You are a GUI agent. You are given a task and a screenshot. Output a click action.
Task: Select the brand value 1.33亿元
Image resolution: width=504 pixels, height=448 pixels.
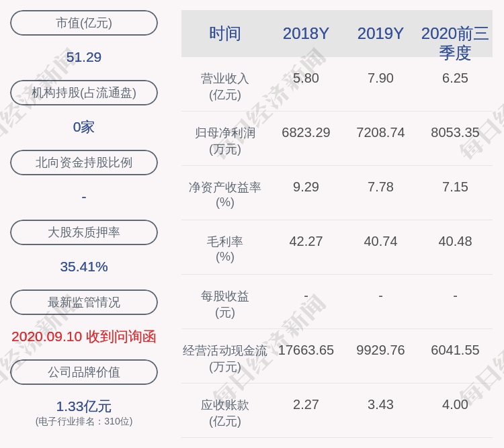click(84, 406)
